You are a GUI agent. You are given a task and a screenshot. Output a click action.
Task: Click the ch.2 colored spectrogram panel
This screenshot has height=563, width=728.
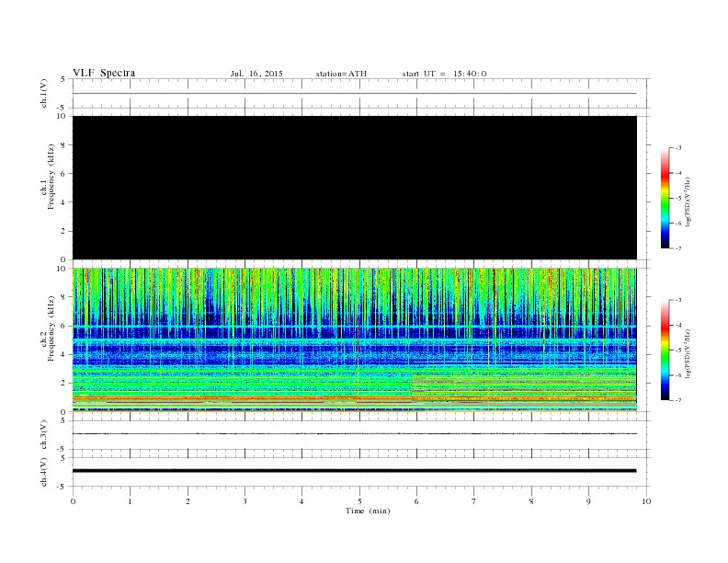[x=355, y=339]
